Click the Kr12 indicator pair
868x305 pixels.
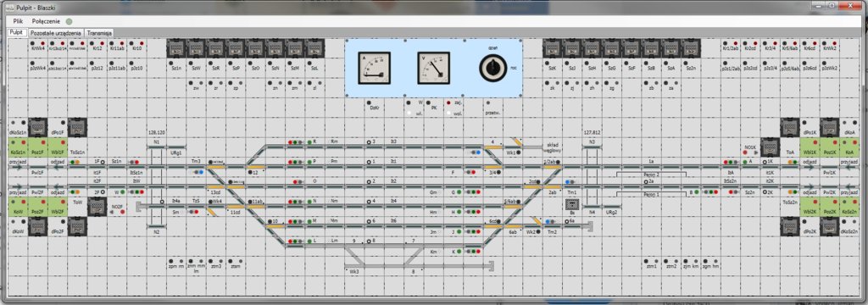(x=97, y=42)
